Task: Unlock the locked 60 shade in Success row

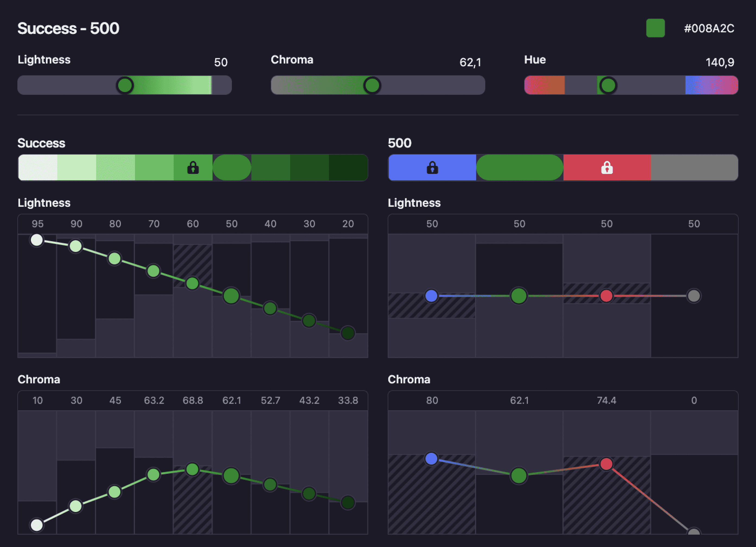Action: click(x=193, y=168)
